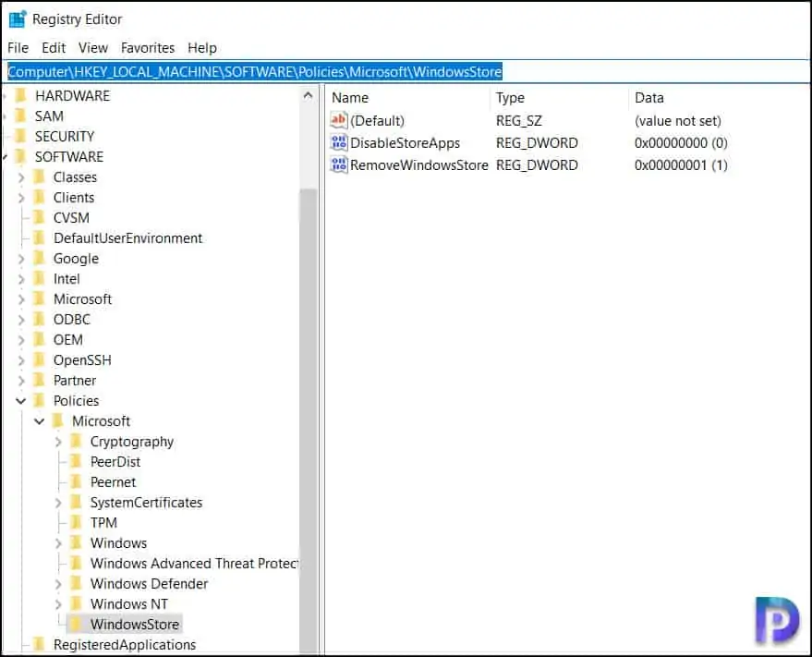Click the Classes folder icon
812x657 pixels.
click(40, 176)
